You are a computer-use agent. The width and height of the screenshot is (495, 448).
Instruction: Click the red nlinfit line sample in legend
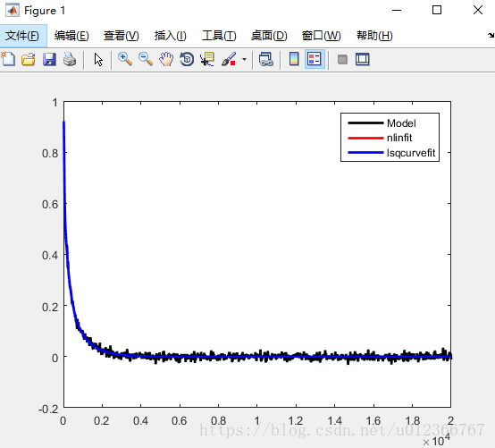click(x=365, y=138)
